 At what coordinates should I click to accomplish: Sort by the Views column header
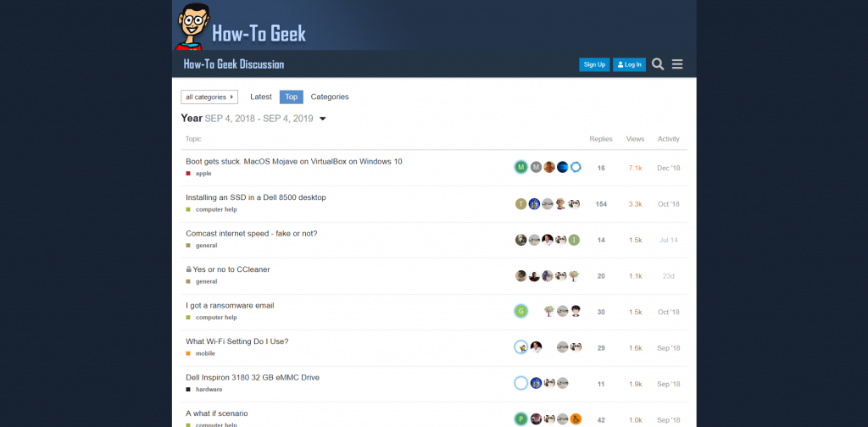pos(635,139)
